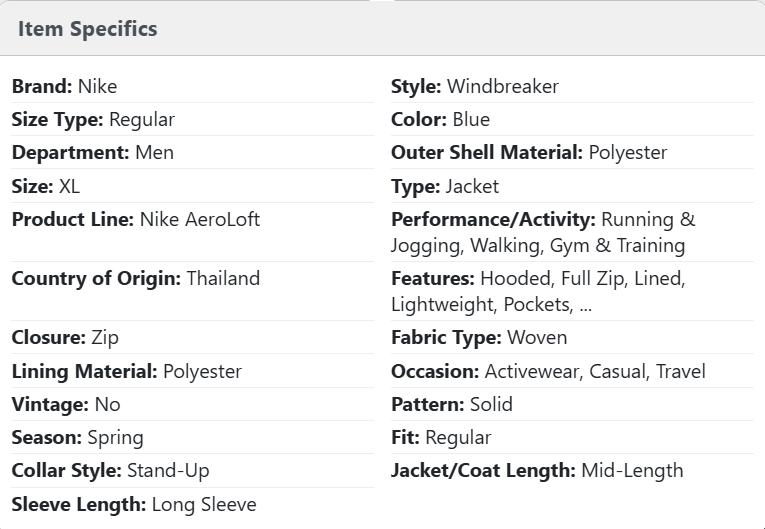
Task: Click the Item Specifics header
Action: pos(382,28)
